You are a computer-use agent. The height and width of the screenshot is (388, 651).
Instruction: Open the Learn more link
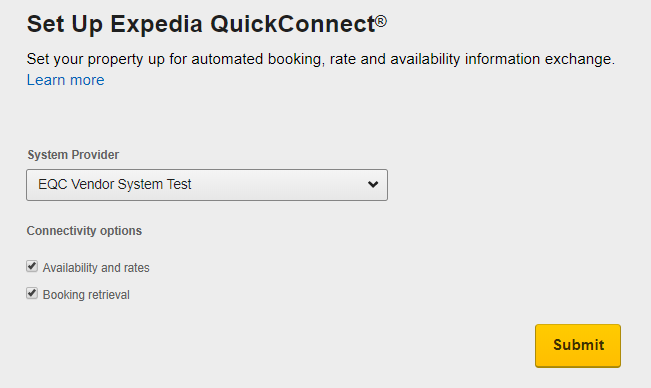66,80
